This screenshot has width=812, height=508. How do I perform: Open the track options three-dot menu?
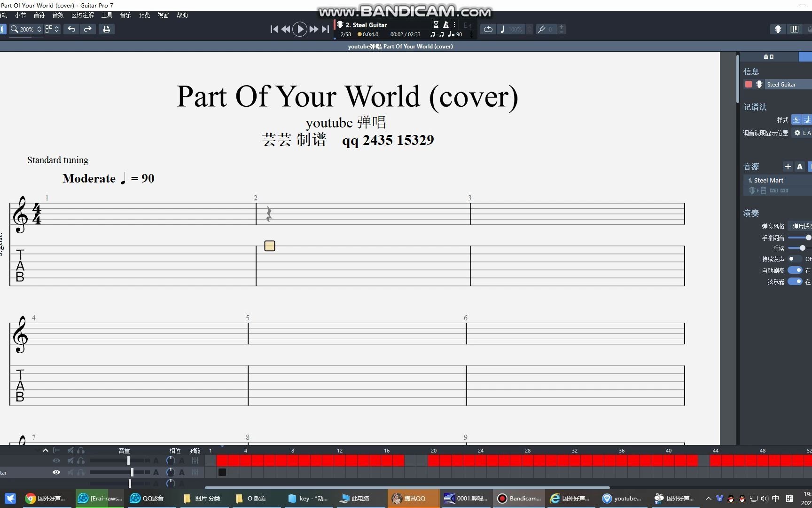pyautogui.click(x=454, y=24)
